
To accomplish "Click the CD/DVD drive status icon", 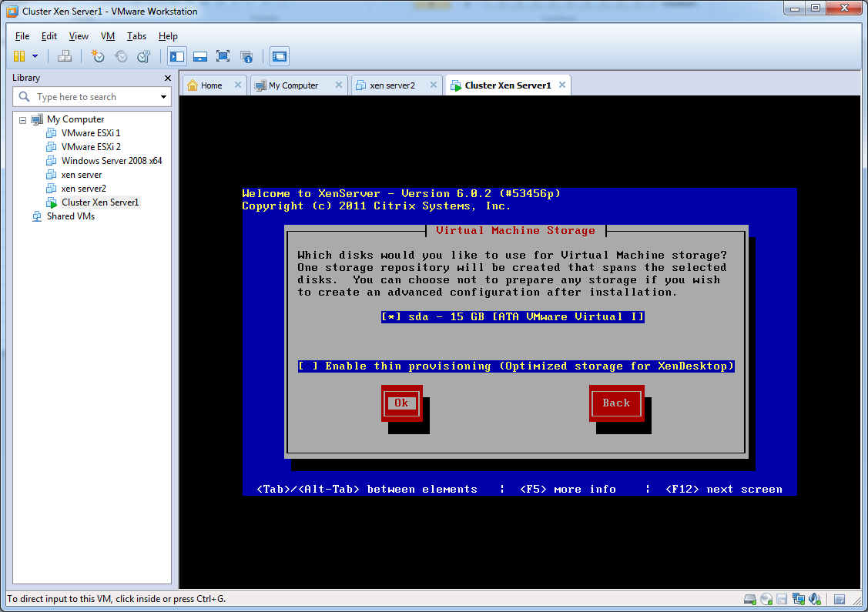I will click(766, 599).
